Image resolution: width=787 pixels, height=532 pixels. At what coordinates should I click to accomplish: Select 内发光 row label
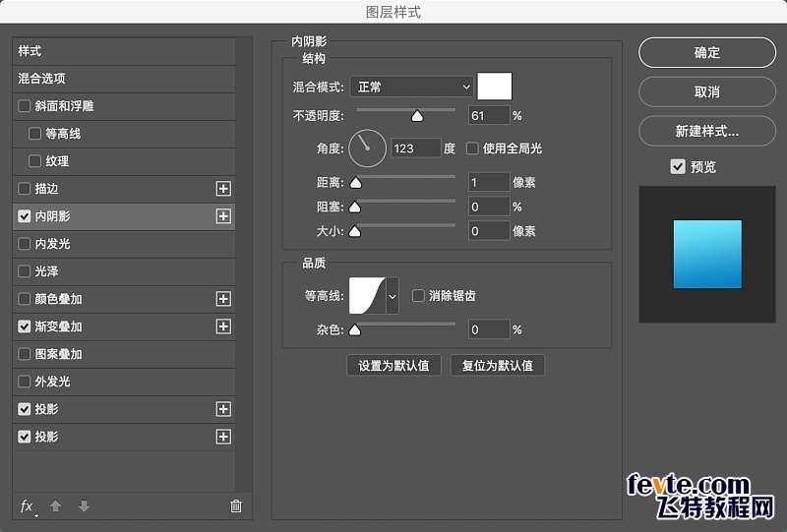(x=52, y=244)
